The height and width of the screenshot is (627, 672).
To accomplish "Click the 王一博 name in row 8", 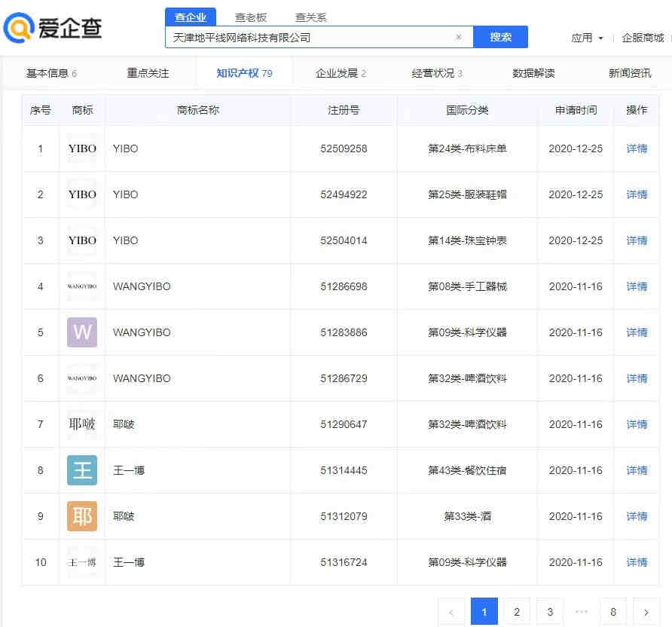I will (129, 470).
